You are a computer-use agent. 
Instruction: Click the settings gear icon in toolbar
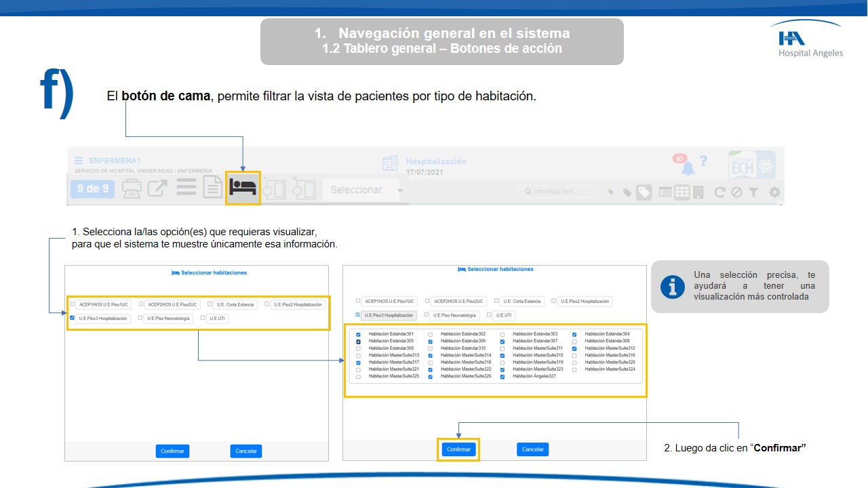coord(774,192)
